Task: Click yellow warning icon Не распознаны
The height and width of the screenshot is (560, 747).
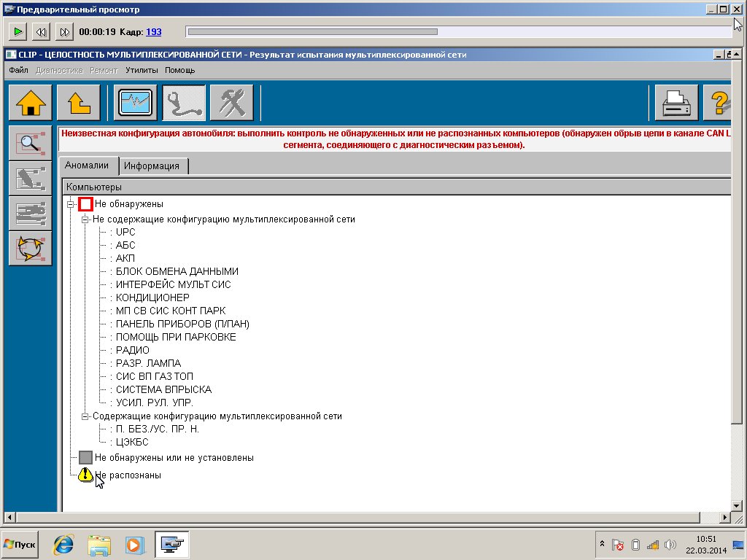Action: click(x=85, y=475)
